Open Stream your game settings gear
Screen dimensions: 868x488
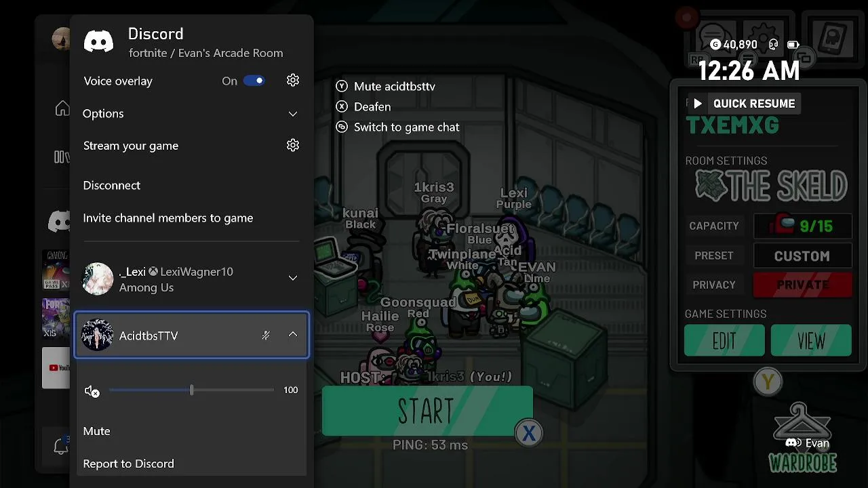[293, 145]
